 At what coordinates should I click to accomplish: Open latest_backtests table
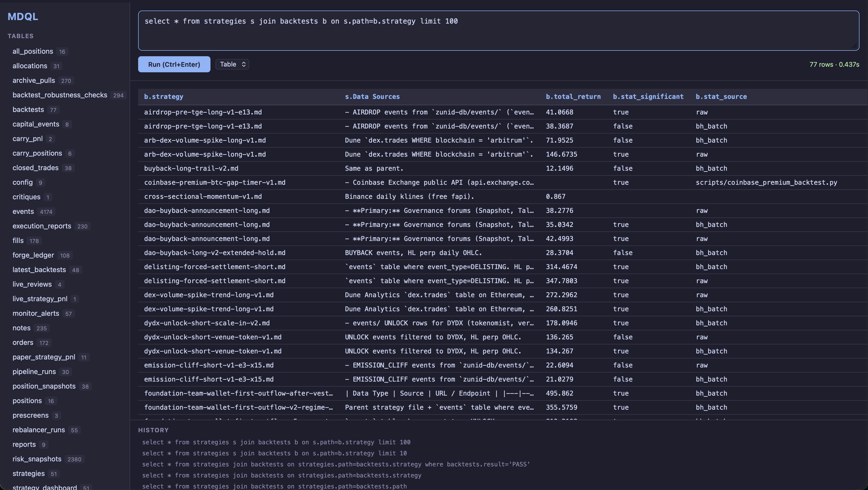coord(39,270)
